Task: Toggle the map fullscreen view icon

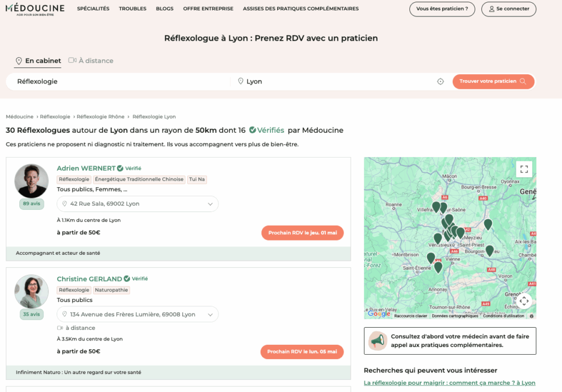Action: (524, 169)
